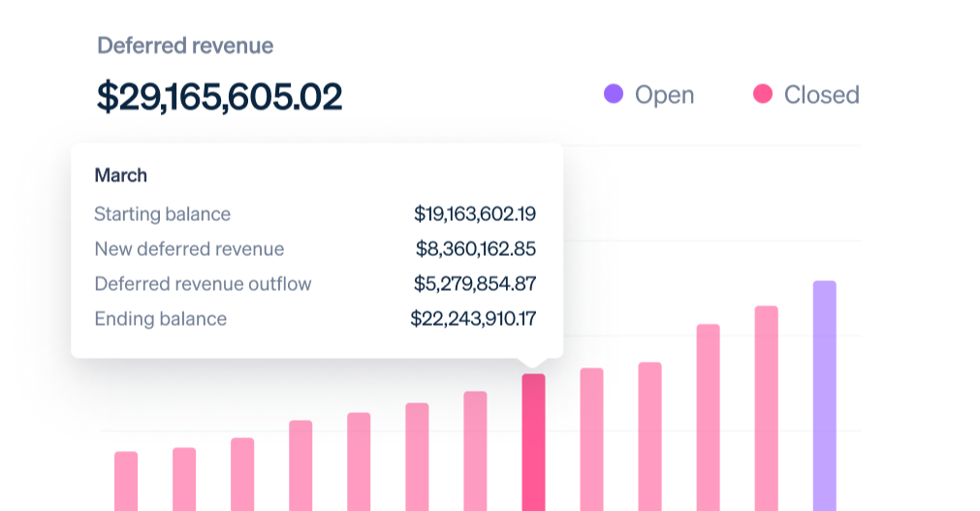
Task: Select the purple Open bar at far right
Action: coord(824,396)
